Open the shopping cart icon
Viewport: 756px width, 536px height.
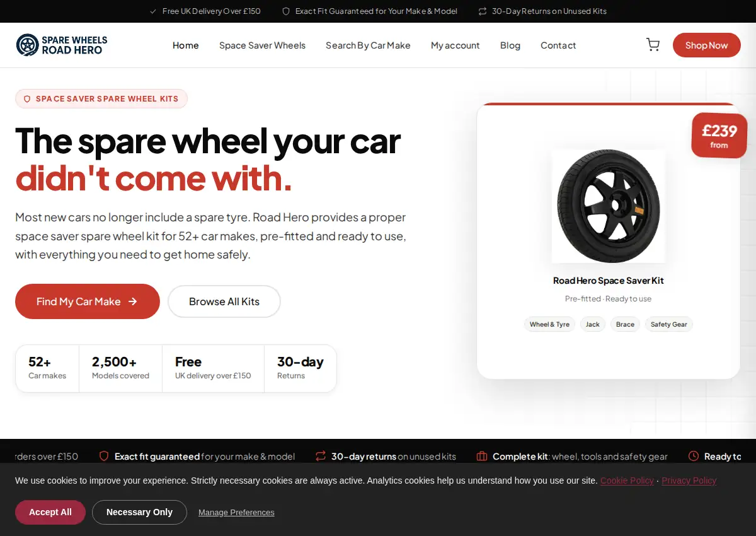point(653,45)
